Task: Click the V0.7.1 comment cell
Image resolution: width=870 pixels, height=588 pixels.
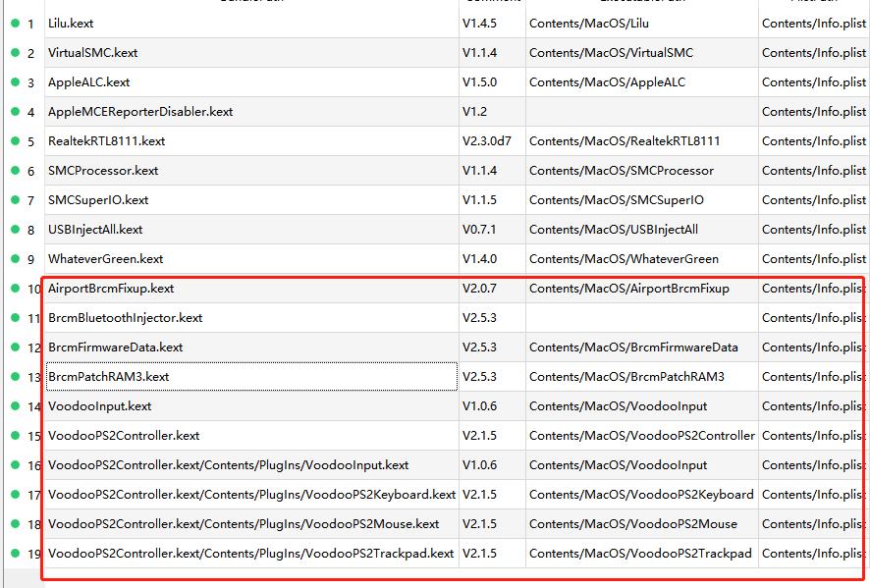Action: 492,229
